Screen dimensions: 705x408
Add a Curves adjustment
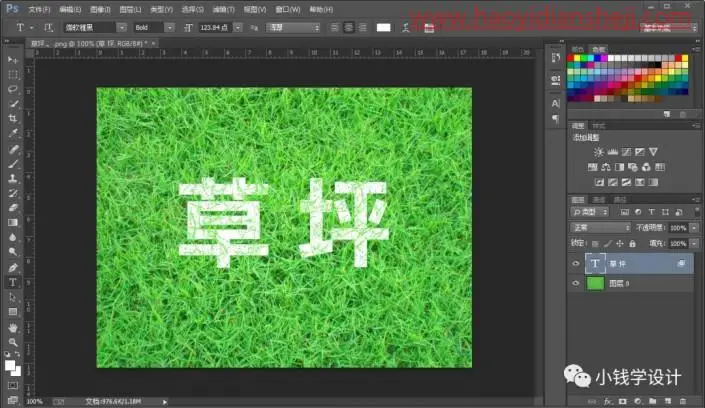coord(626,152)
